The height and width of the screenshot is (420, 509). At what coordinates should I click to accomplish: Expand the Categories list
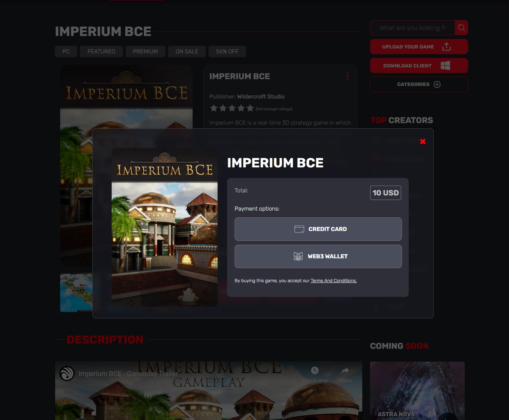(419, 84)
